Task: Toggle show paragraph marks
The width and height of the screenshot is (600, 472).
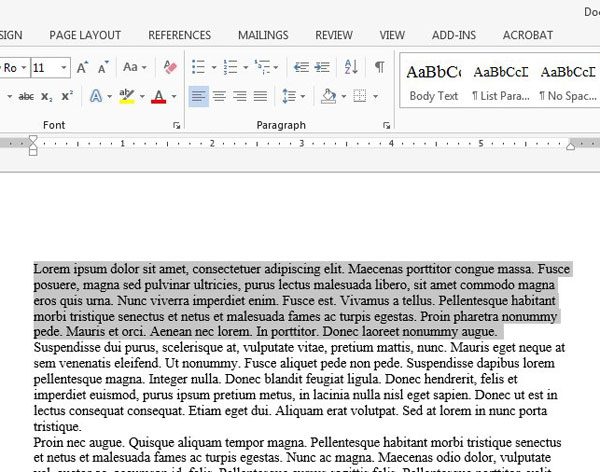Action: (379, 68)
